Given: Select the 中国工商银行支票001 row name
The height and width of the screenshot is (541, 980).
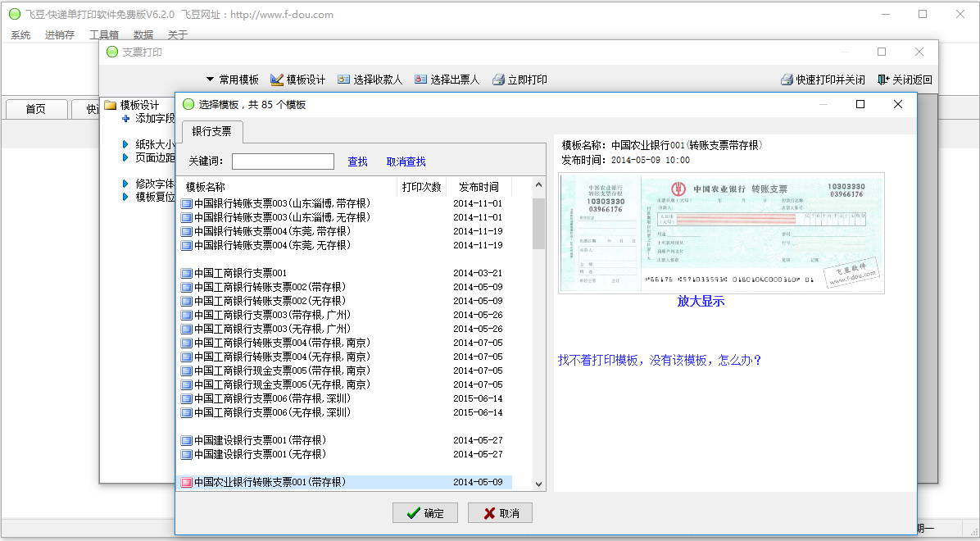Looking at the screenshot, I should click(241, 273).
